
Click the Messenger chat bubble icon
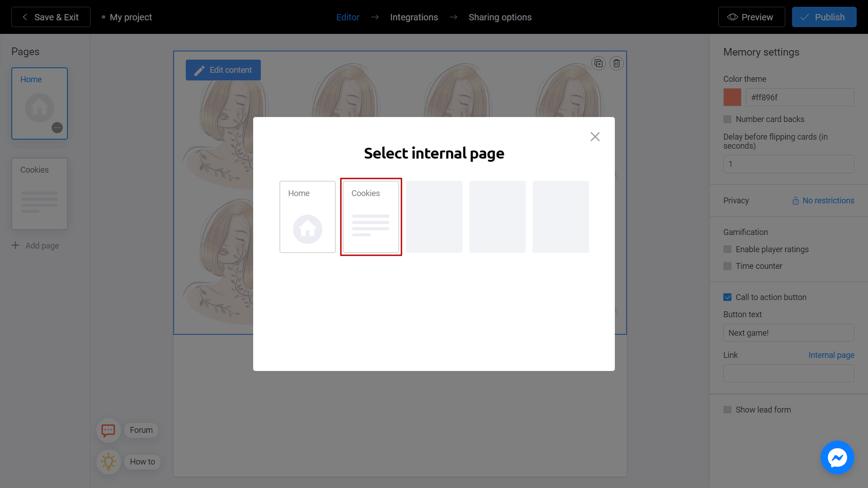tap(838, 458)
